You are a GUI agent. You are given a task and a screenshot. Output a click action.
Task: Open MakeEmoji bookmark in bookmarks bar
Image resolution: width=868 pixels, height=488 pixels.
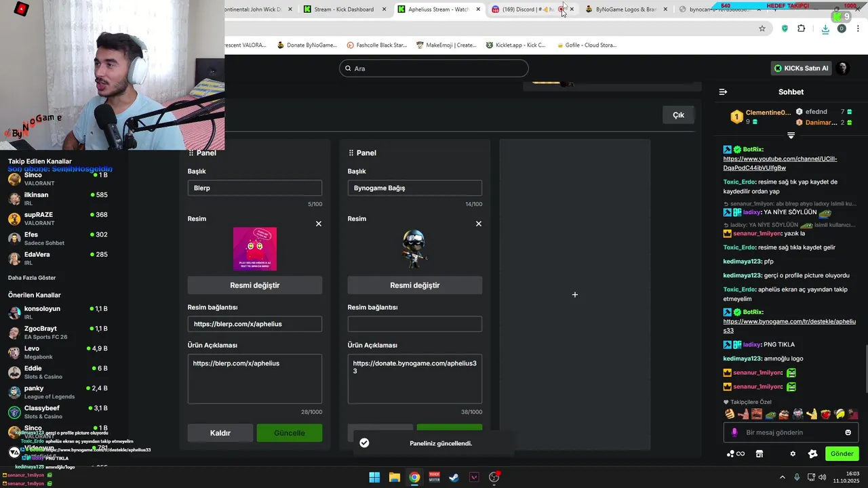click(x=446, y=45)
